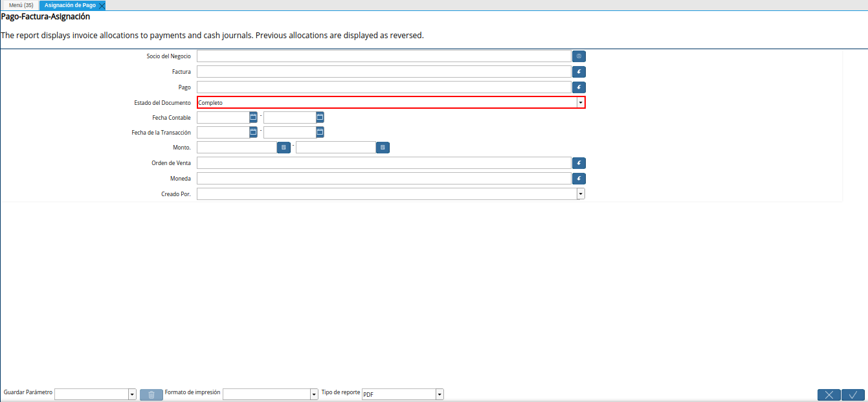Focus the Fecha Contable end date field
868x402 pixels.
click(x=289, y=118)
